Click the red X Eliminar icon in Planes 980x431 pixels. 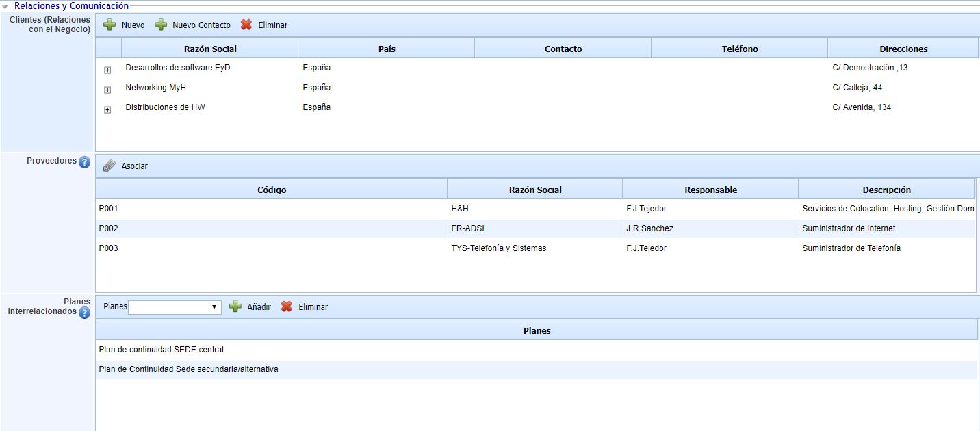pos(287,307)
